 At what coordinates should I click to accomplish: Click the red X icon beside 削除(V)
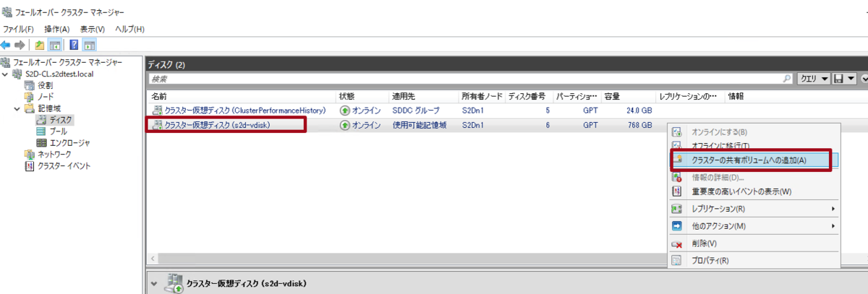click(677, 244)
